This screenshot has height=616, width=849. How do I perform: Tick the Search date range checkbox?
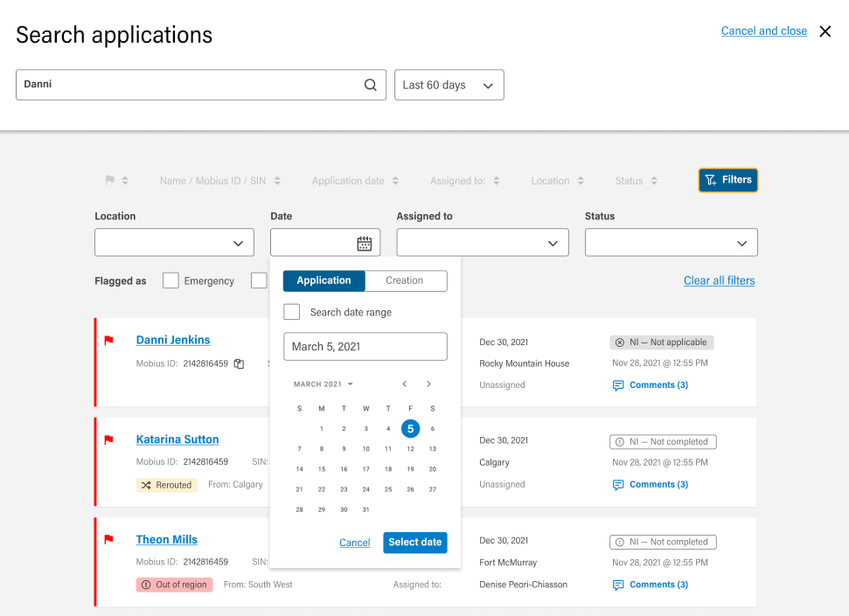coord(292,312)
